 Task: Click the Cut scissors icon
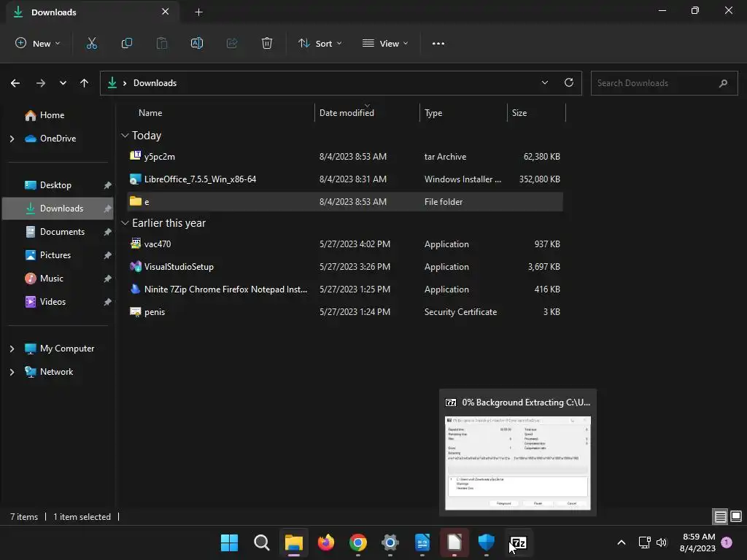click(x=91, y=43)
